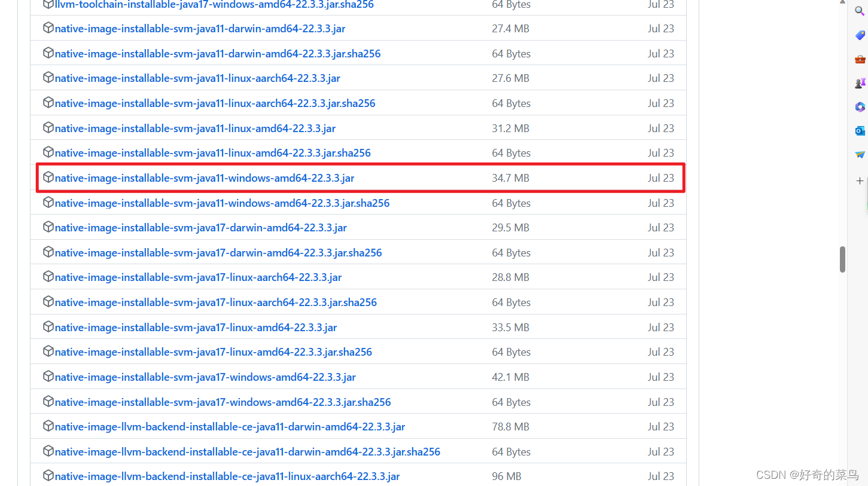Screen dimensions: 868x486
Task: Click package icon beside llvm-backend java11-linux-aarch64 jar
Action: (x=48, y=476)
